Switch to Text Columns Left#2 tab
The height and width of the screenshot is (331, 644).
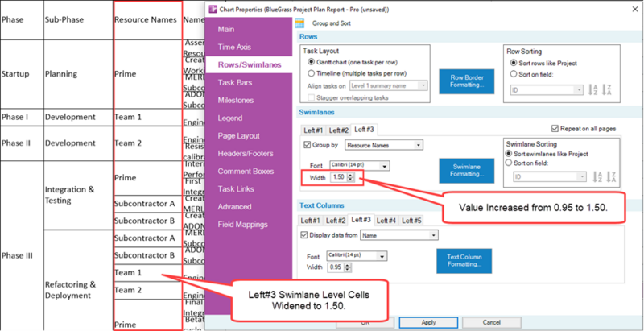pos(336,221)
